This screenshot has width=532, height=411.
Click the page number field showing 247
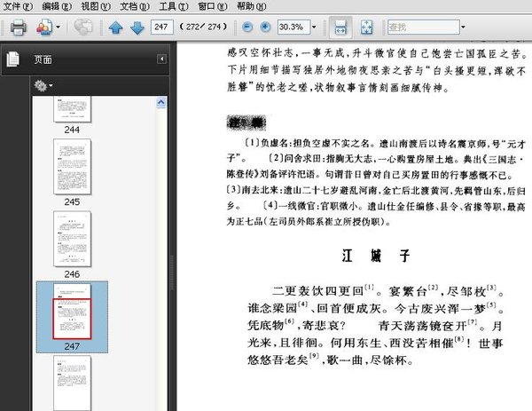click(x=161, y=28)
